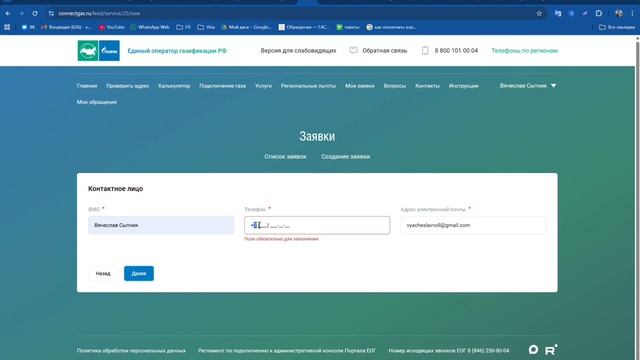Open Версия для слабовидящих link
Image resolution: width=640 pixels, height=360 pixels.
(x=298, y=51)
